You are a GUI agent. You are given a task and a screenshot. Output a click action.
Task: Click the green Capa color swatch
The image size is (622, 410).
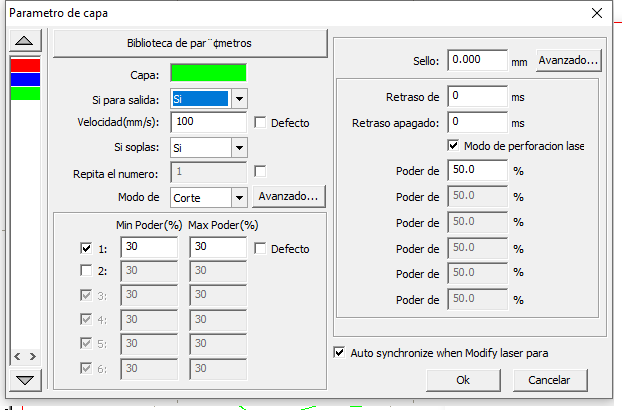click(x=208, y=73)
